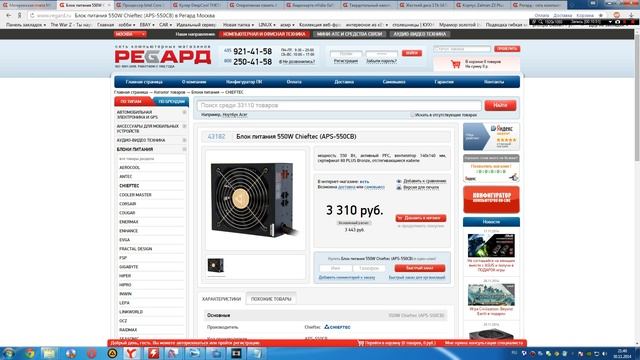The height and width of the screenshot is (360, 640).
Task: Click the add to cart red button
Action: 420,218
